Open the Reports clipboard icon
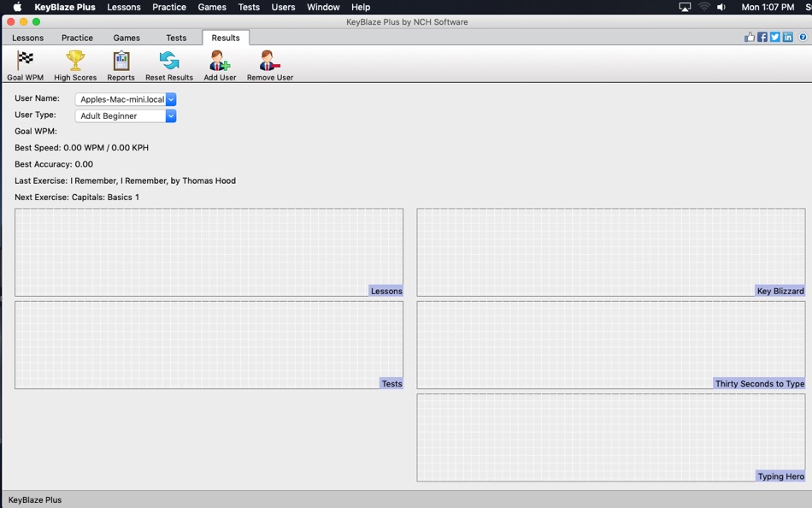The width and height of the screenshot is (812, 508). pyautogui.click(x=121, y=65)
